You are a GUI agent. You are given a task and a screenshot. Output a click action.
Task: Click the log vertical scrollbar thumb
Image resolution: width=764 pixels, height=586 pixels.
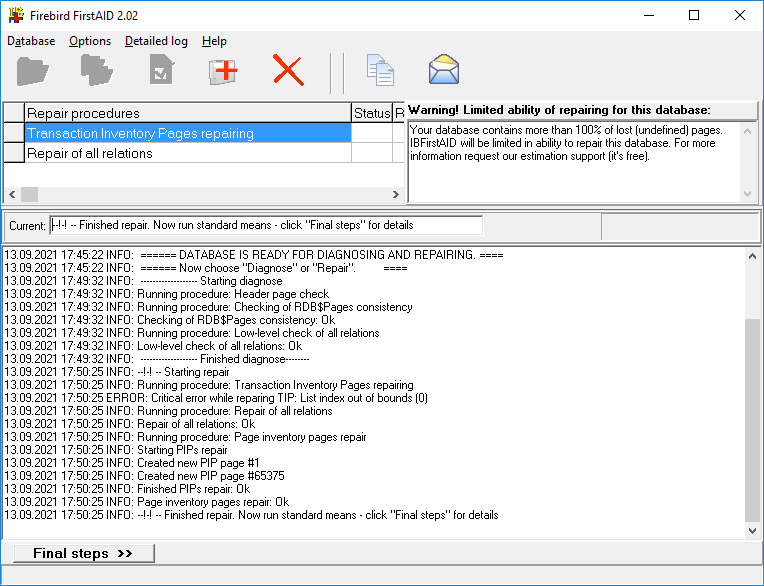tap(752, 420)
